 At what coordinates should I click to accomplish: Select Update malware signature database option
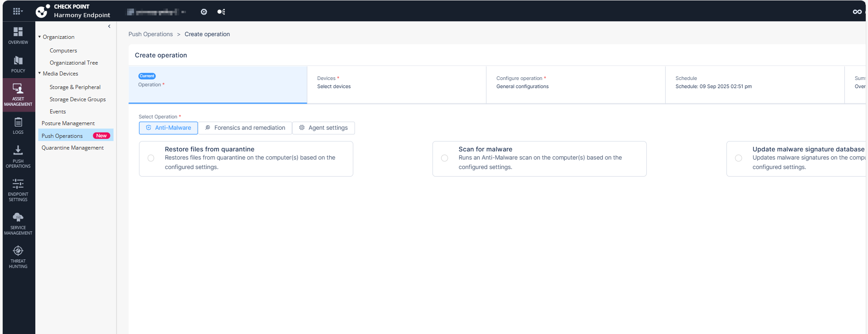click(x=739, y=158)
